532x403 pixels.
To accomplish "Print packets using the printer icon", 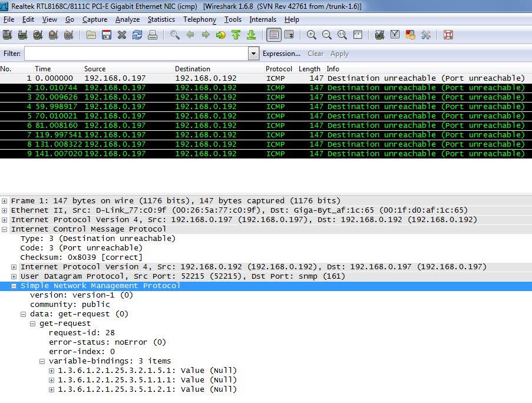I will [153, 35].
